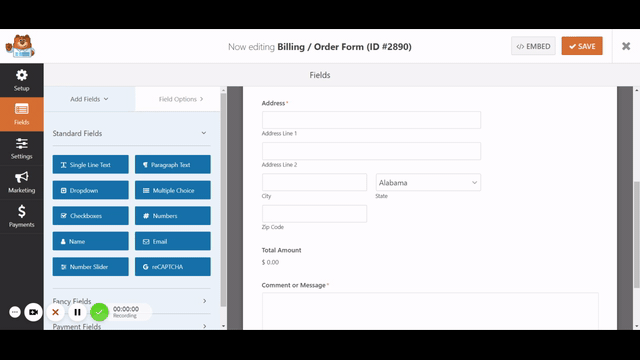Click the left panel scrollbar
The width and height of the screenshot is (640, 360).
(223, 200)
